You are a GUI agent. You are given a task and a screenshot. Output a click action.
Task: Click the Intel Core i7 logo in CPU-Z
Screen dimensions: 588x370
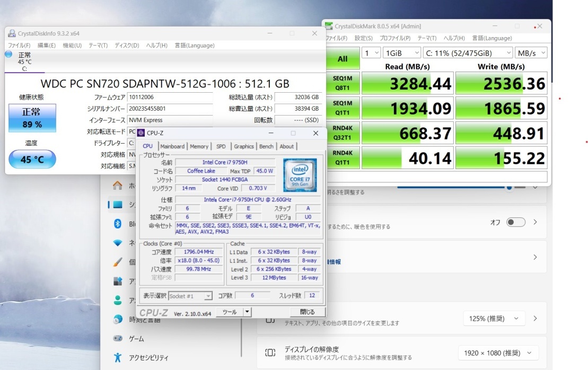coord(300,175)
